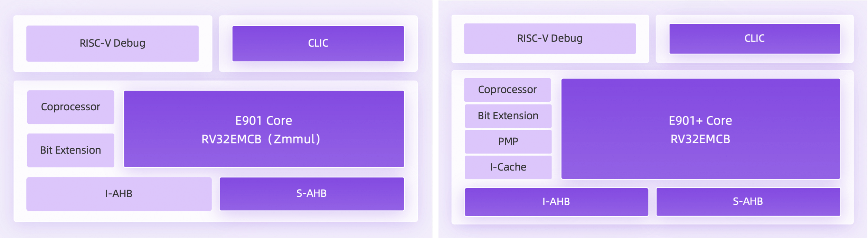Image resolution: width=868 pixels, height=238 pixels.
Task: Click the E901 Core RV32EMCB (Zmmul) block
Action: coord(264,129)
